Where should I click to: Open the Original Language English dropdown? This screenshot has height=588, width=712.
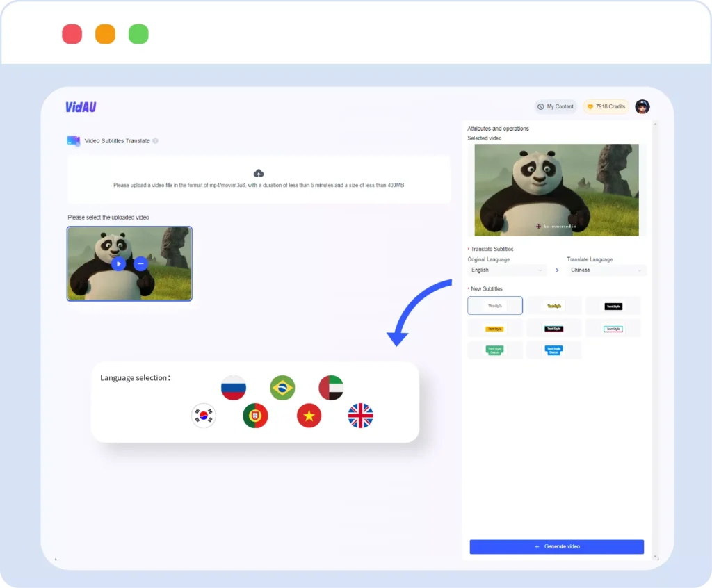pos(506,270)
